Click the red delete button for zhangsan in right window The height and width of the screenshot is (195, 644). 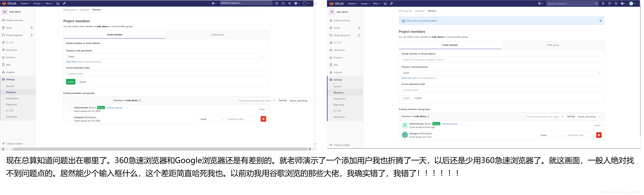click(x=599, y=135)
